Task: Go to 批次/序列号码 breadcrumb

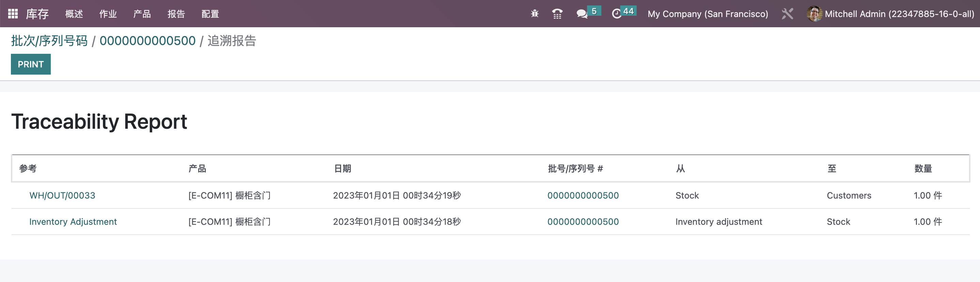Action: point(49,41)
